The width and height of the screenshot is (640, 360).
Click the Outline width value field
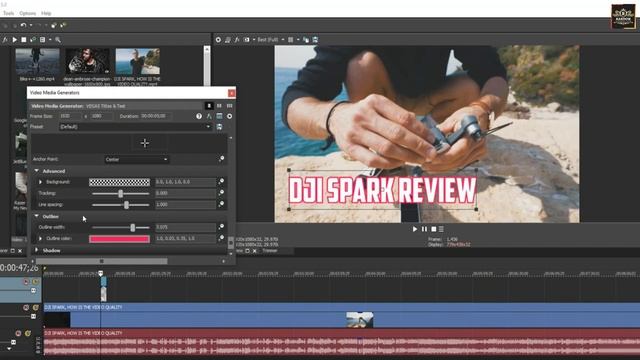coord(185,227)
